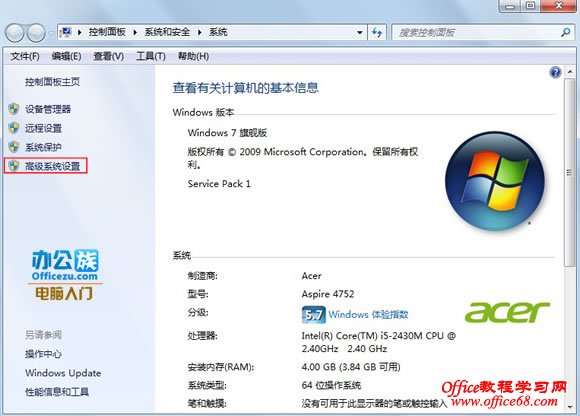The image size is (580, 416).
Task: Go to 控制面板主页 link
Action: tap(52, 82)
